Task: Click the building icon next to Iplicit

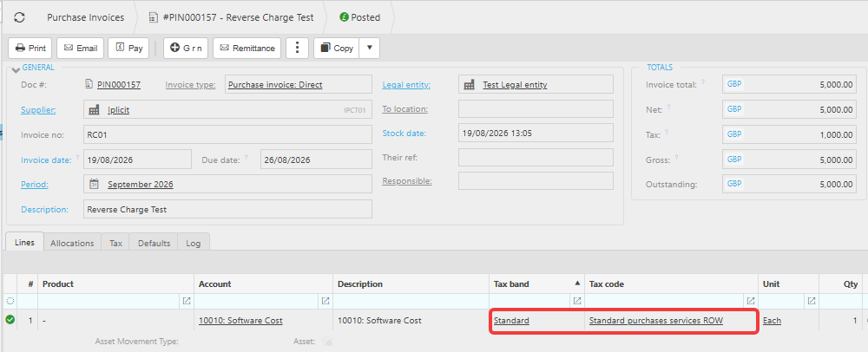Action: (x=94, y=109)
